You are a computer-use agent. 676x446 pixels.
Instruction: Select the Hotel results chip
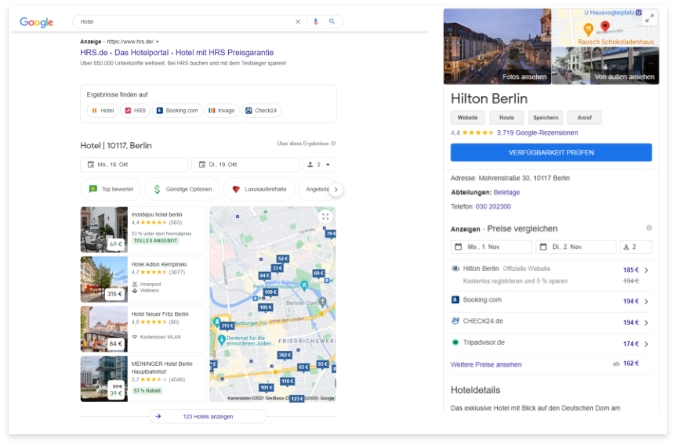coord(103,111)
